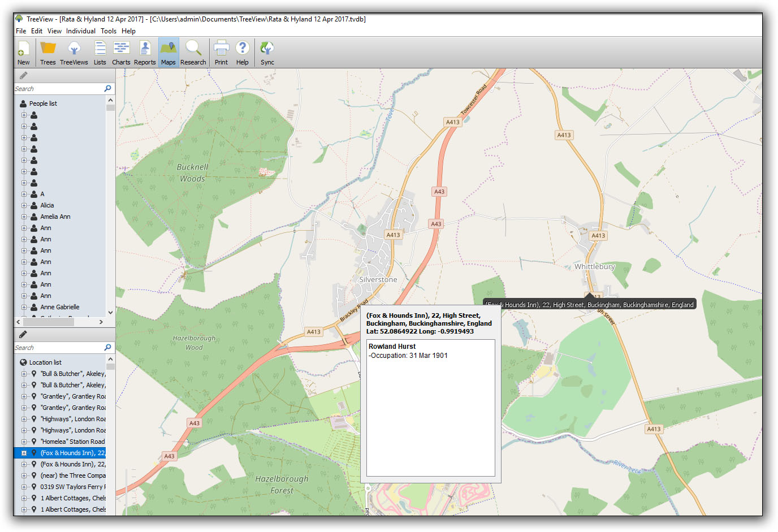Viewport: 778px width, 532px height.
Task: Expand the selected (Fox & Hounds Inn) node
Action: click(x=24, y=453)
